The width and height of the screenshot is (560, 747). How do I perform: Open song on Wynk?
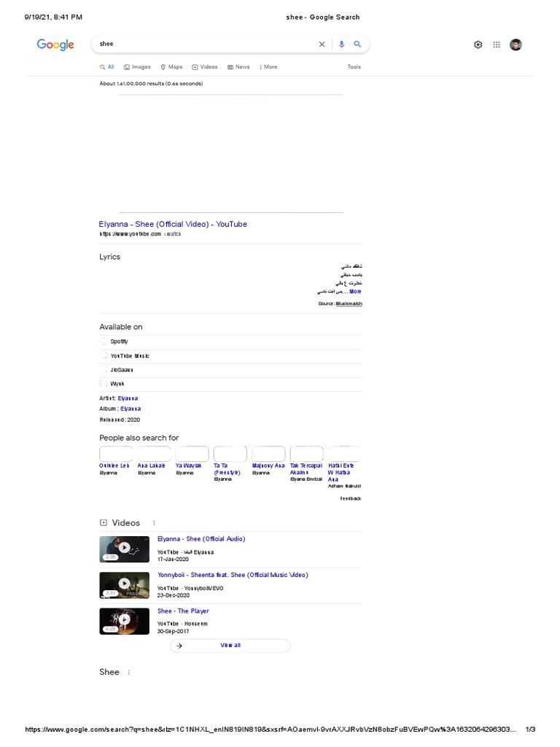pyautogui.click(x=230, y=384)
